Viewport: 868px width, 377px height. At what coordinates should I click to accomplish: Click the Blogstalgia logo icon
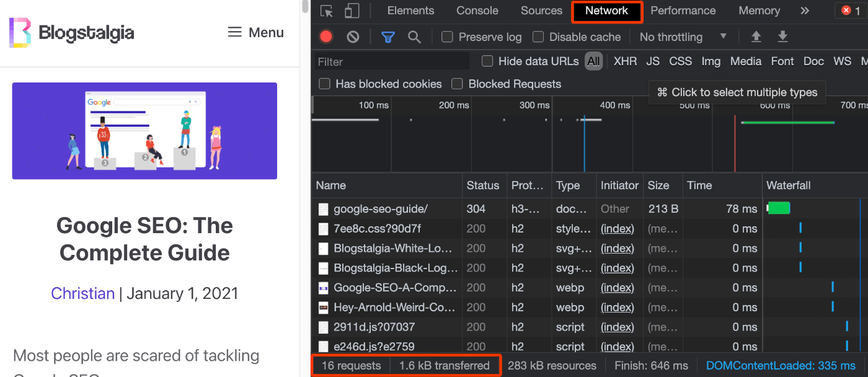tap(20, 32)
